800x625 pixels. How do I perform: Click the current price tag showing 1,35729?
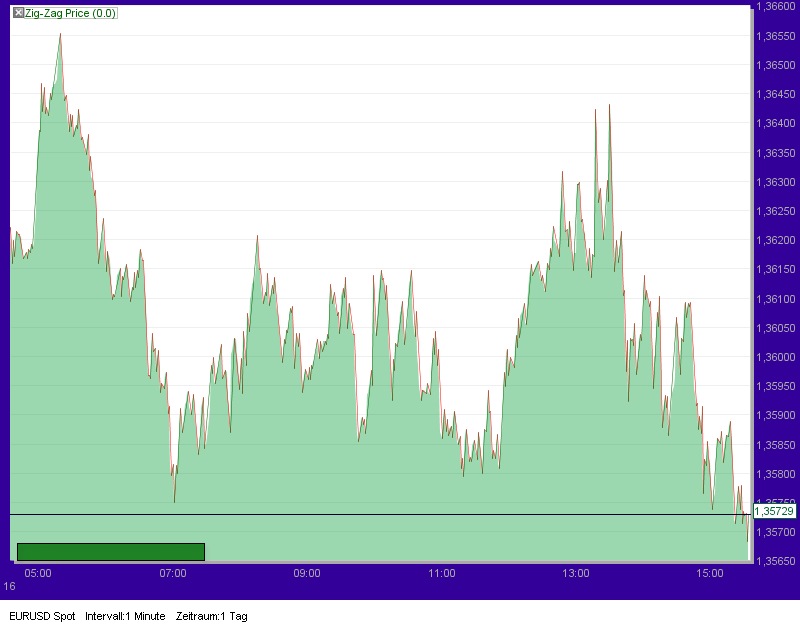775,509
